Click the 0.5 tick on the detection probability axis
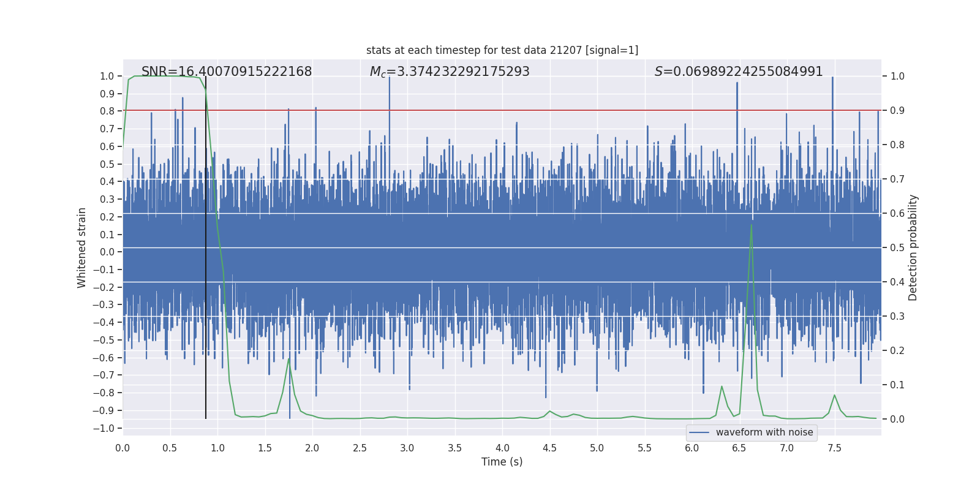This screenshot has height=490, width=980. pyautogui.click(x=897, y=248)
